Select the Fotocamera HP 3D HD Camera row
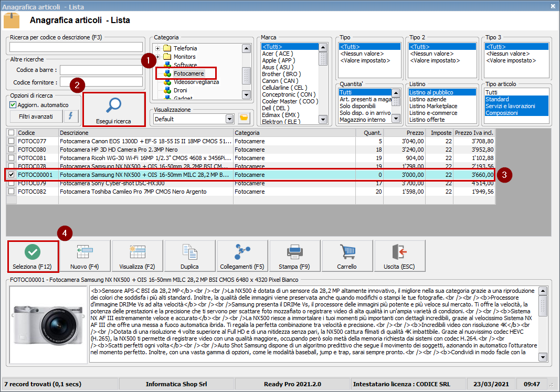This screenshot has width=560, height=392. 250,150
